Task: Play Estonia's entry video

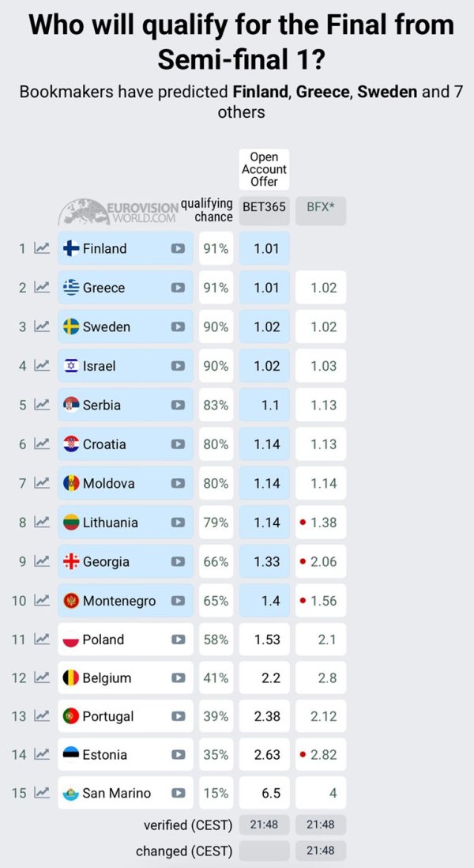Action: (x=178, y=754)
